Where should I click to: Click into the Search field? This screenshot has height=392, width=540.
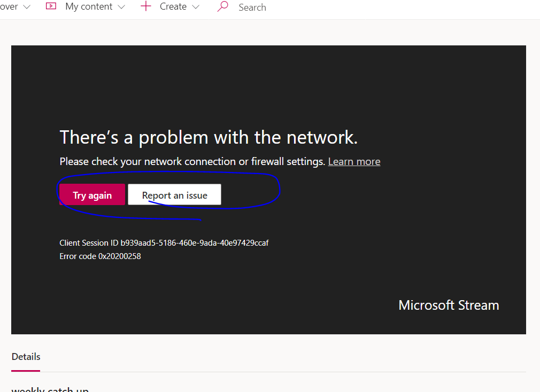pyautogui.click(x=252, y=7)
